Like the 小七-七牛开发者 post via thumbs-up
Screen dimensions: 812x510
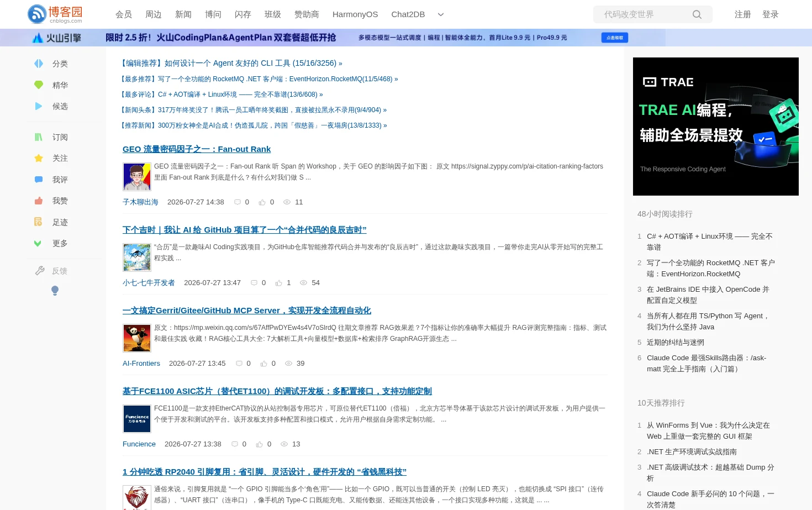(278, 283)
